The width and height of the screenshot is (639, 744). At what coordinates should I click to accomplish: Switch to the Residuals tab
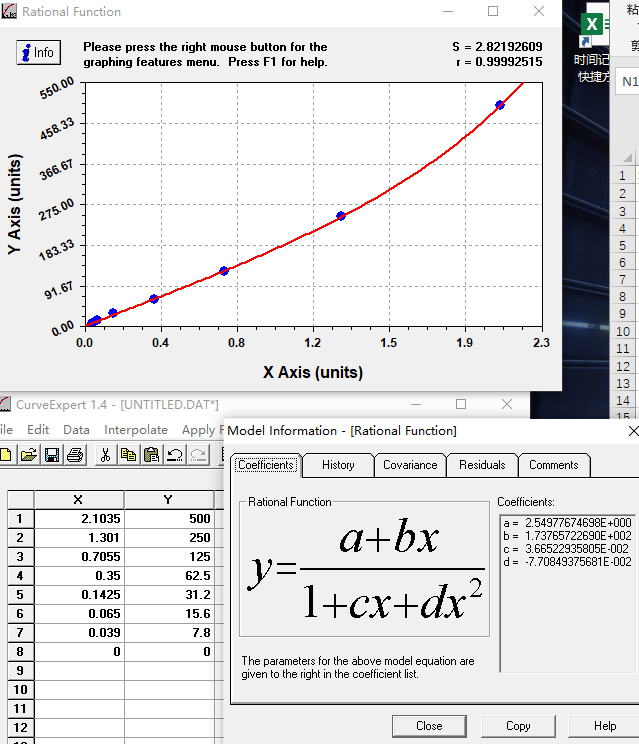482,465
